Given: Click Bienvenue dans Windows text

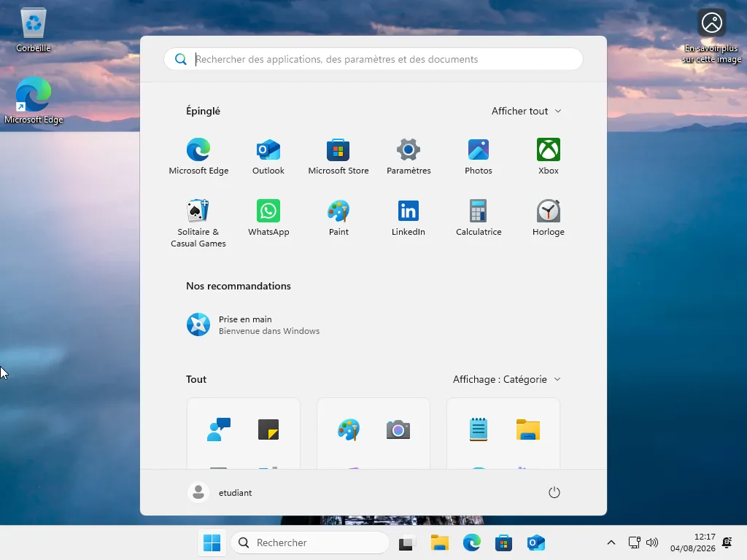Looking at the screenshot, I should [269, 331].
